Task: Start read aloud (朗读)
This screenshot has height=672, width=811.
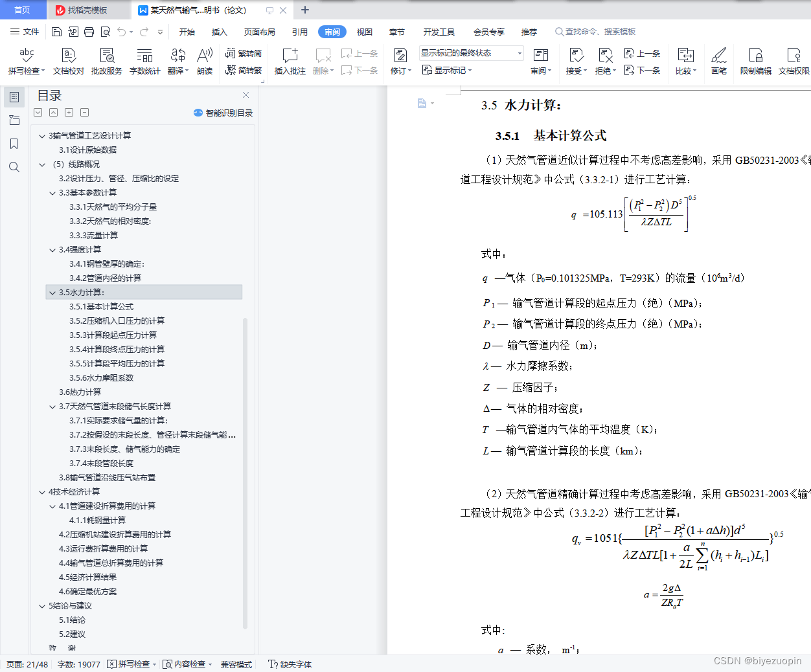Action: (x=205, y=62)
